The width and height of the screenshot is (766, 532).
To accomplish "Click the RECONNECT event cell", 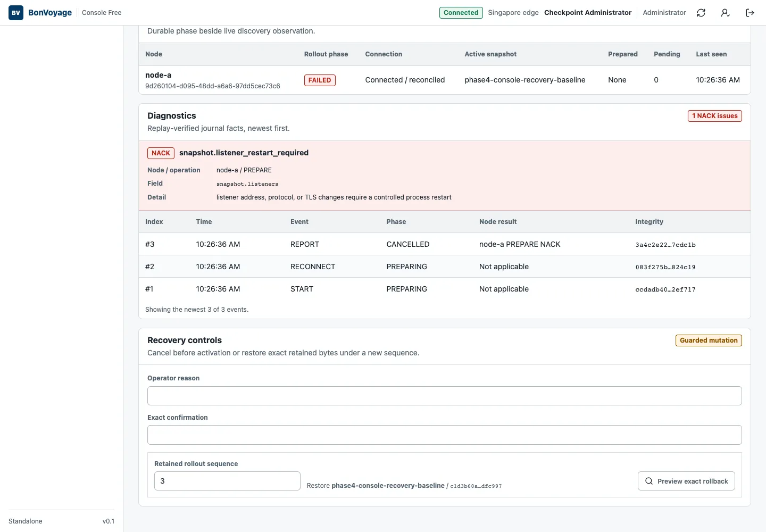I will point(313,267).
